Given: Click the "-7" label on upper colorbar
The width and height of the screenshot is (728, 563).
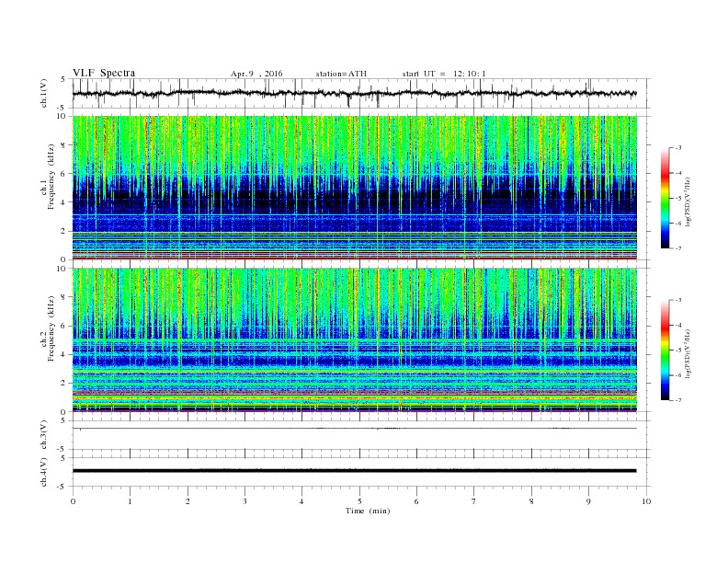Looking at the screenshot, I should coord(677,248).
